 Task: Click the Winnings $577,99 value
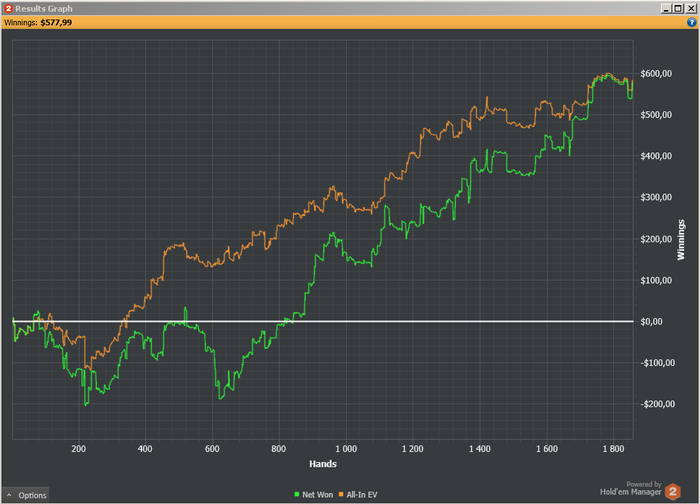point(56,23)
